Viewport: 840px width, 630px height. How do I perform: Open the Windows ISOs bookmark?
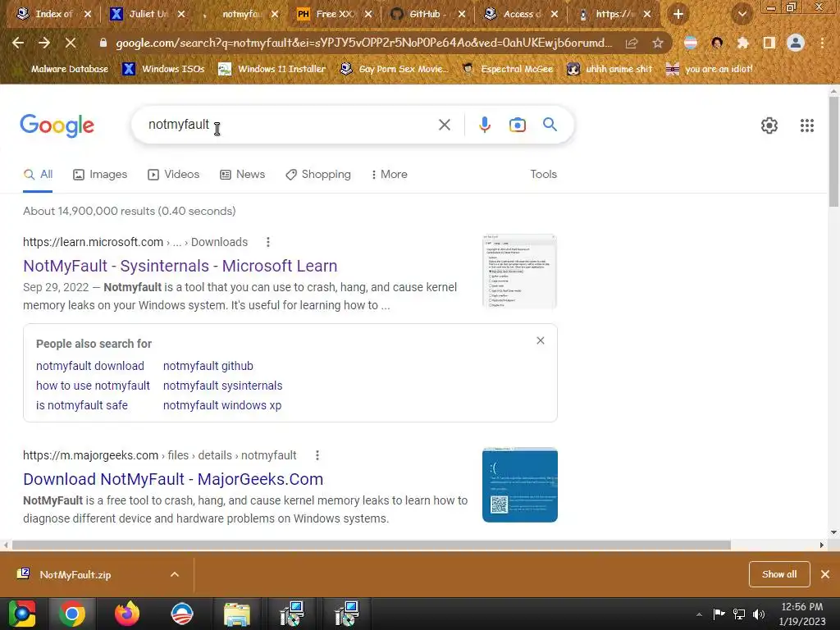(163, 69)
